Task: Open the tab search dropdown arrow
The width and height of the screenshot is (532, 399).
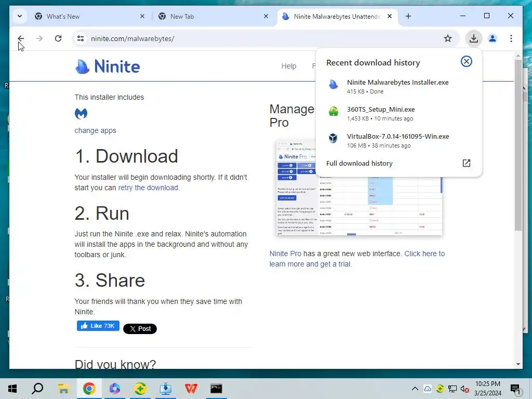Action: (20, 16)
